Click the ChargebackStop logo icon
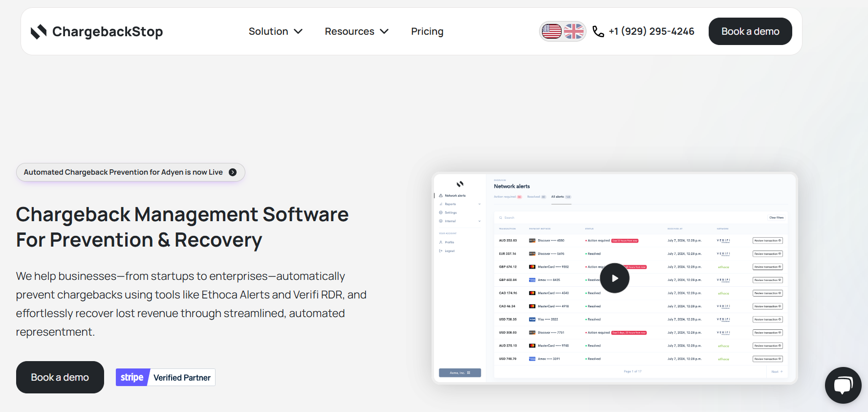The image size is (868, 412). 39,32
